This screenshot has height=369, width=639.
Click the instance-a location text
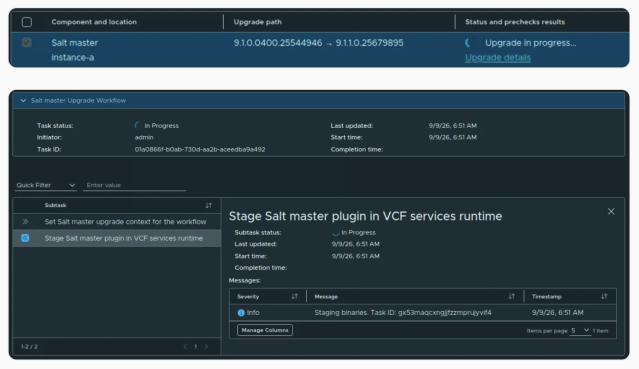point(73,57)
